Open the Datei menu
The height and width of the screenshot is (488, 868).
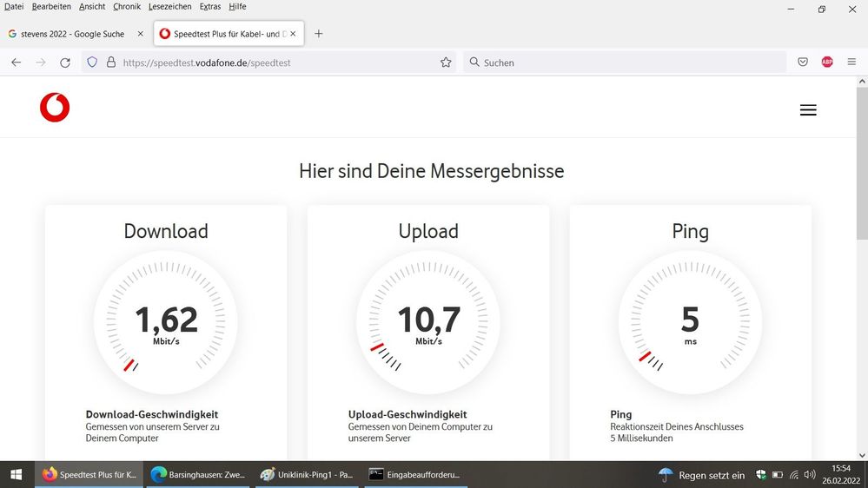14,7
